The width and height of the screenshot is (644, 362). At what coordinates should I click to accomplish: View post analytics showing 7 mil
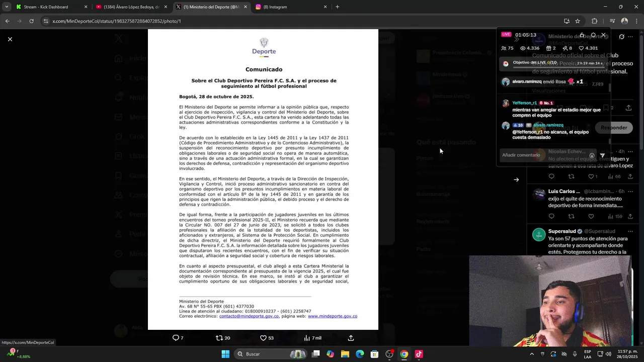(312, 338)
